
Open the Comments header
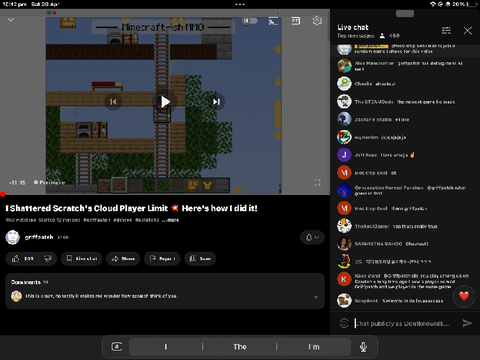tap(29, 282)
